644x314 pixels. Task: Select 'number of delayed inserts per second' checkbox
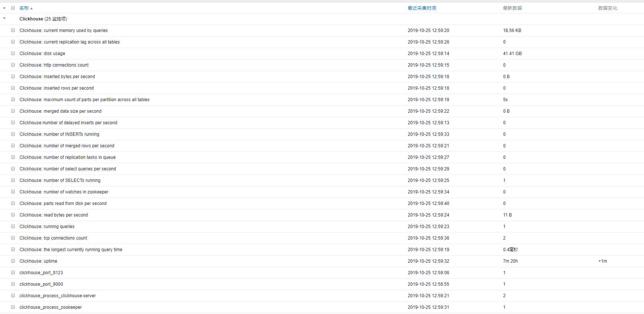click(13, 122)
